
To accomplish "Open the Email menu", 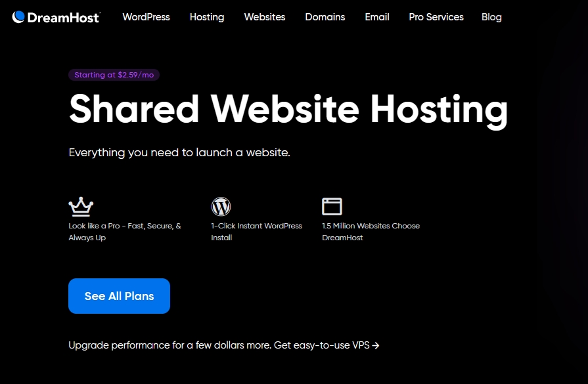I will [377, 17].
